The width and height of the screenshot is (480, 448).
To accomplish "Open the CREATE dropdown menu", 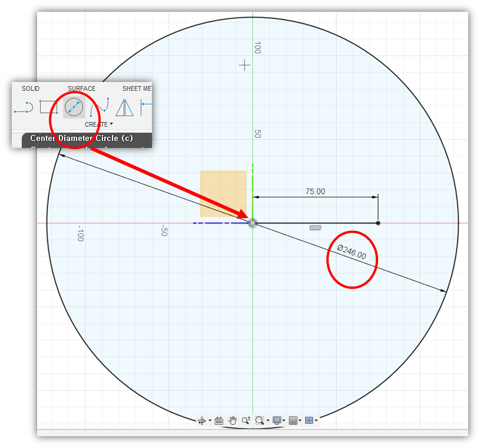I will pyautogui.click(x=99, y=124).
